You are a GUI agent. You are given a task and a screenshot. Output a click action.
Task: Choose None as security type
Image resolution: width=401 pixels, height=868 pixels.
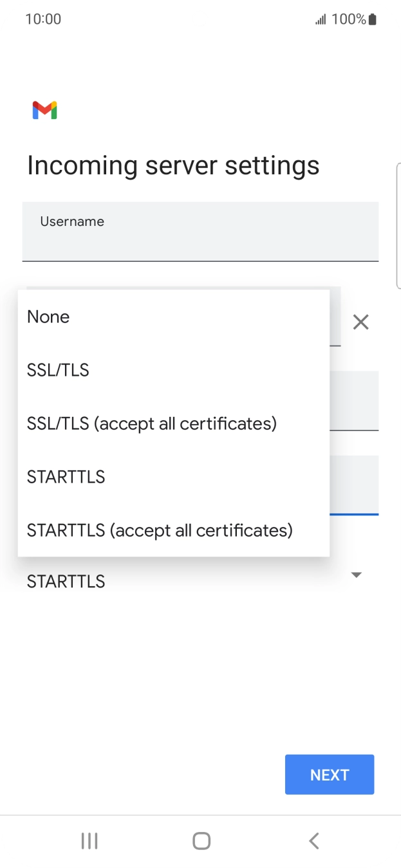click(48, 317)
